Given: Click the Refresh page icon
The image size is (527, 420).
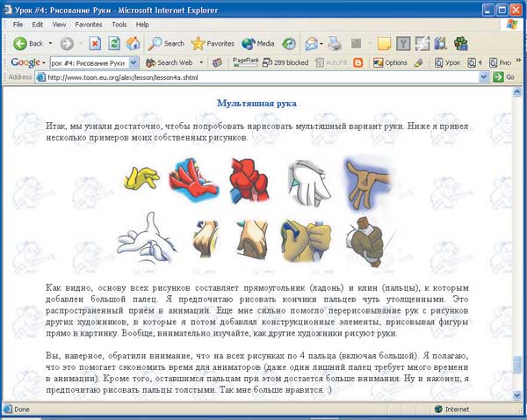Looking at the screenshot, I should 114,44.
